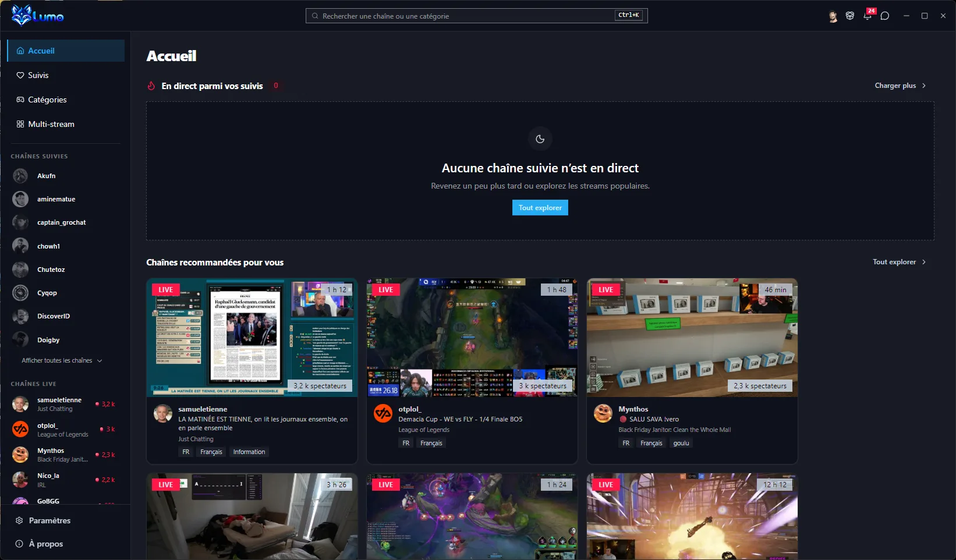Screen dimensions: 956x560
Task: Click the Information tag on samueletienne card
Action: click(x=249, y=452)
